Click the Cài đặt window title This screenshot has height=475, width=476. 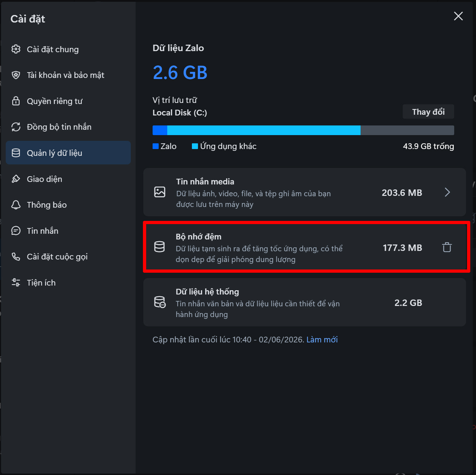(28, 19)
